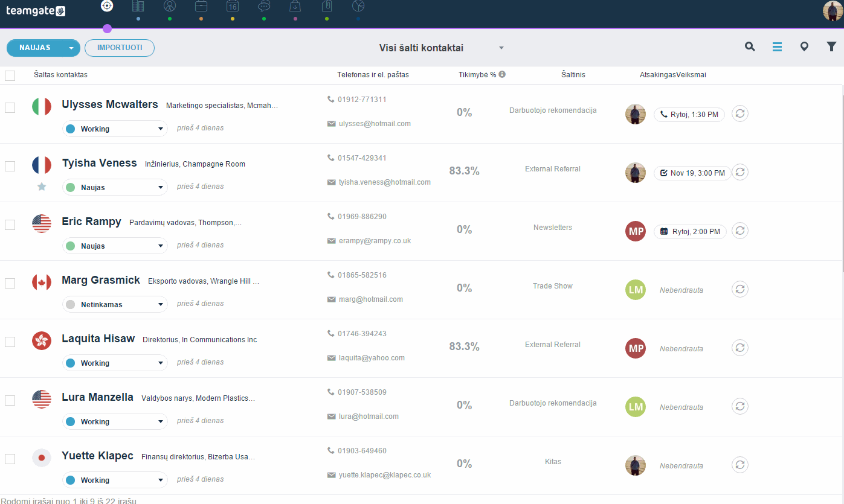Open Laquita Hisaw contact name
The image size is (844, 504).
point(98,339)
